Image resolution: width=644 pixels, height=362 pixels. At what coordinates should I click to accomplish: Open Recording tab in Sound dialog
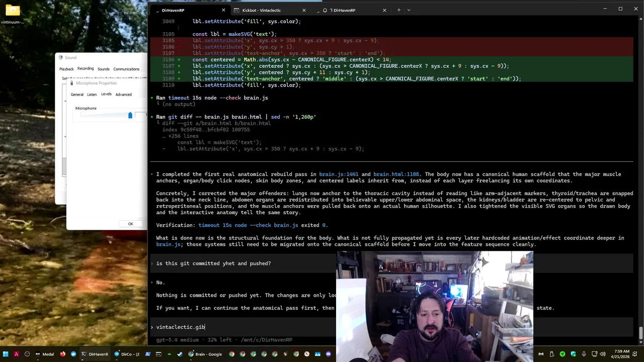(86, 68)
